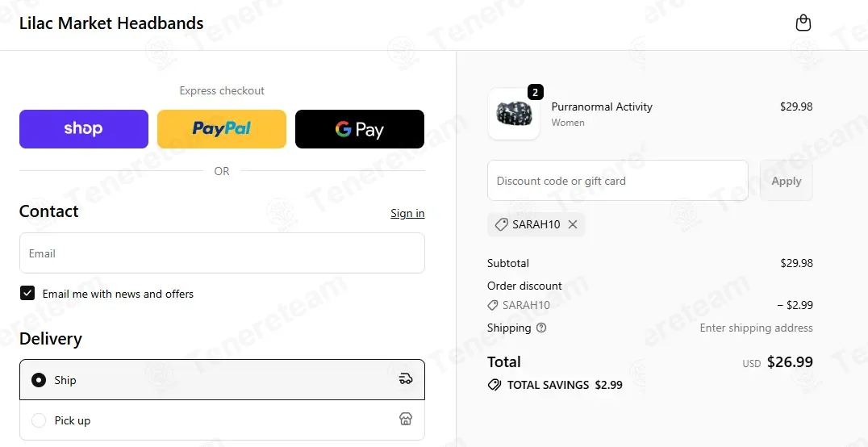Click the store icon in Pick up option
The image size is (868, 447).
(x=406, y=420)
